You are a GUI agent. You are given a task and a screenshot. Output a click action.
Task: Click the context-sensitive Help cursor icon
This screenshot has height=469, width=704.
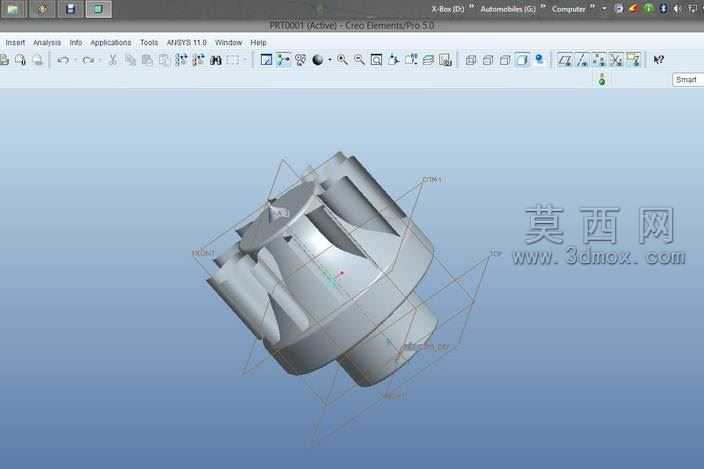[658, 60]
